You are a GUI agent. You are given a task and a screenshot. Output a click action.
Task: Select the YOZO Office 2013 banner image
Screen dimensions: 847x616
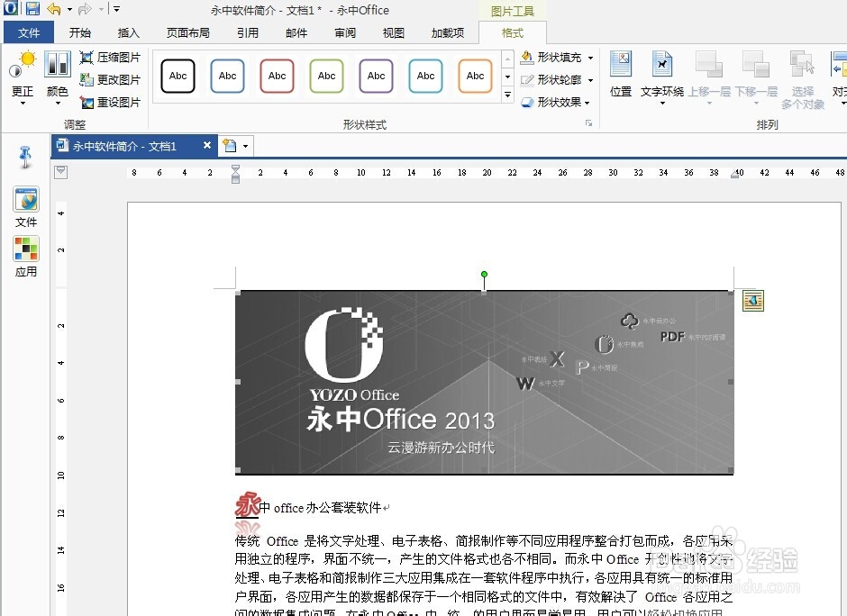(484, 382)
